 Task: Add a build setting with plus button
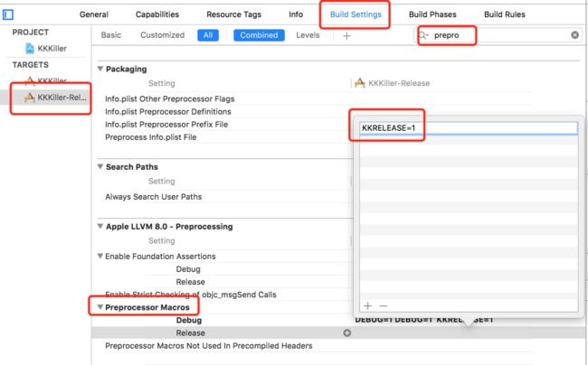(346, 36)
